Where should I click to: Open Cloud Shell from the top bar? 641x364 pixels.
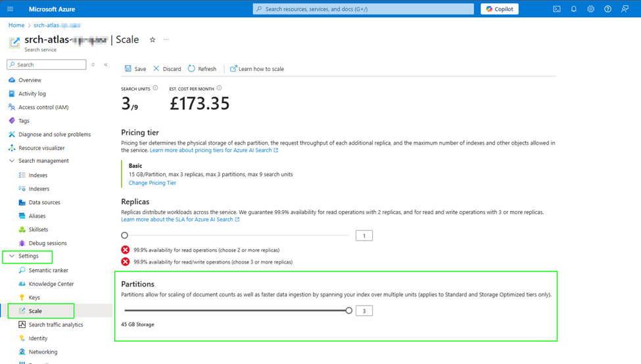[x=557, y=9]
